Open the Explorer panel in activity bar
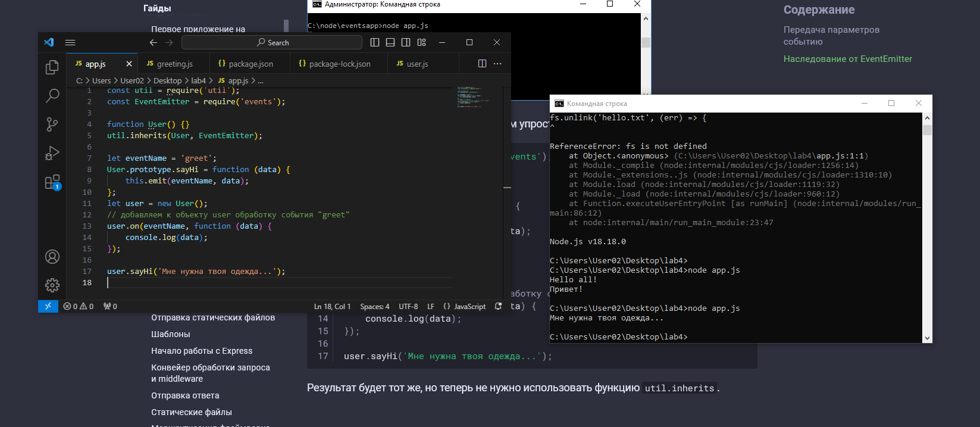The width and height of the screenshot is (980, 427). pyautogui.click(x=52, y=67)
